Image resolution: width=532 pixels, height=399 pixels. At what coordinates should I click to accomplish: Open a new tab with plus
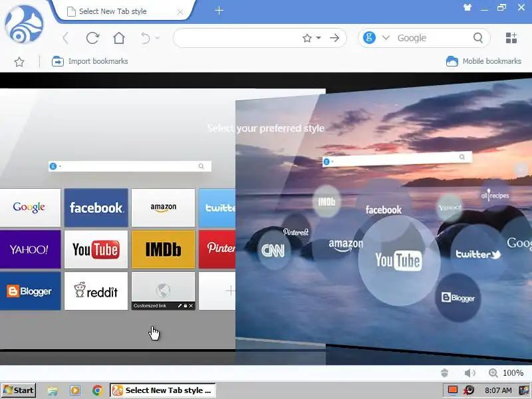[219, 11]
